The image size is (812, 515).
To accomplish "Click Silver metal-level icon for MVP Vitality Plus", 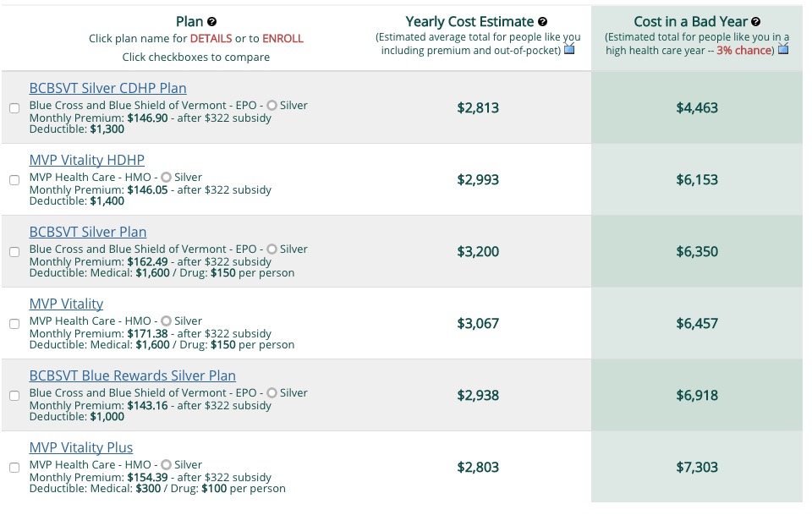I will (x=166, y=465).
